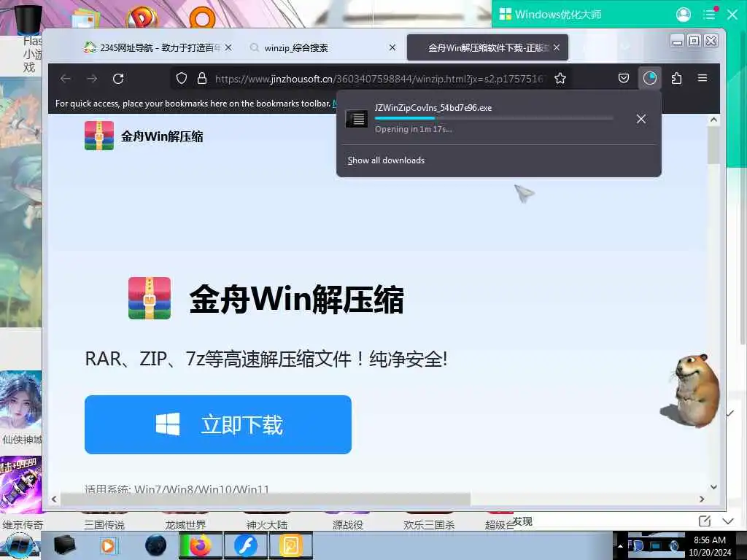Open the 维京传奇 game thumbnail
The image size is (747, 560).
[x=21, y=485]
